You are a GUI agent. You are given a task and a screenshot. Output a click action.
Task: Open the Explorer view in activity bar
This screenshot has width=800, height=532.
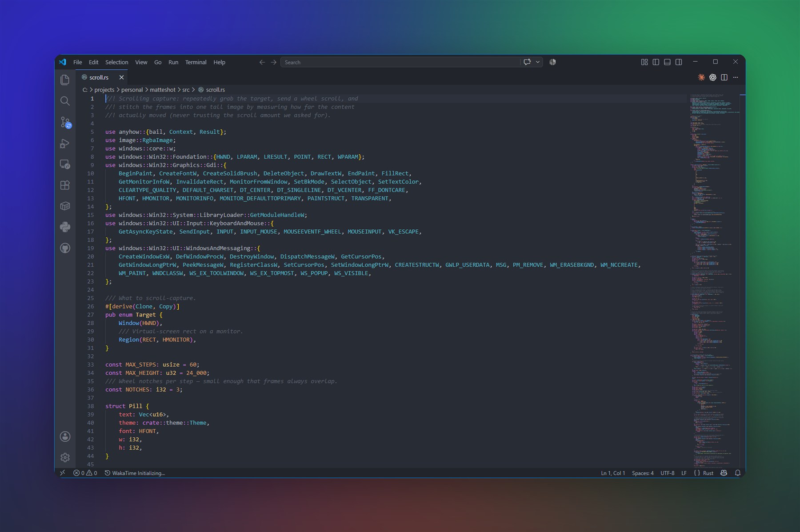(65, 80)
